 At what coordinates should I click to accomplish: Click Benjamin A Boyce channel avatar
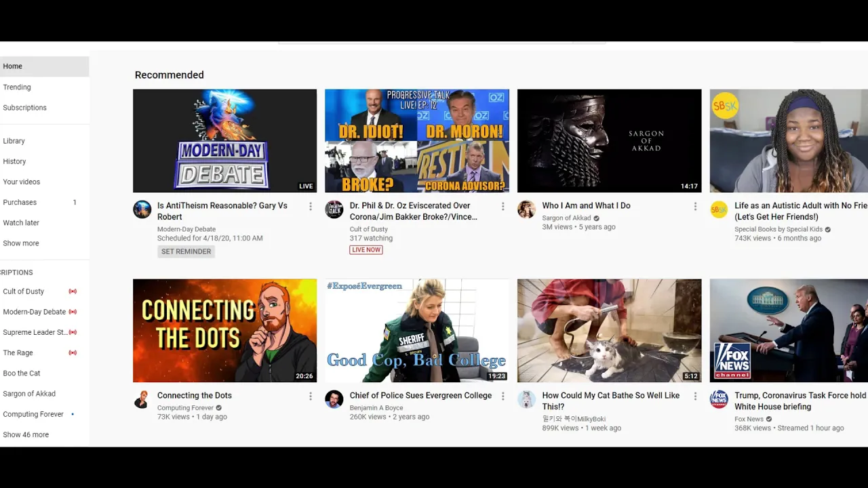tap(334, 399)
